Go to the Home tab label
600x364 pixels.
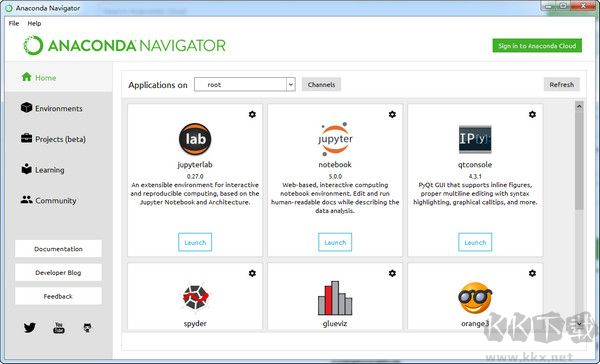pyautogui.click(x=46, y=78)
